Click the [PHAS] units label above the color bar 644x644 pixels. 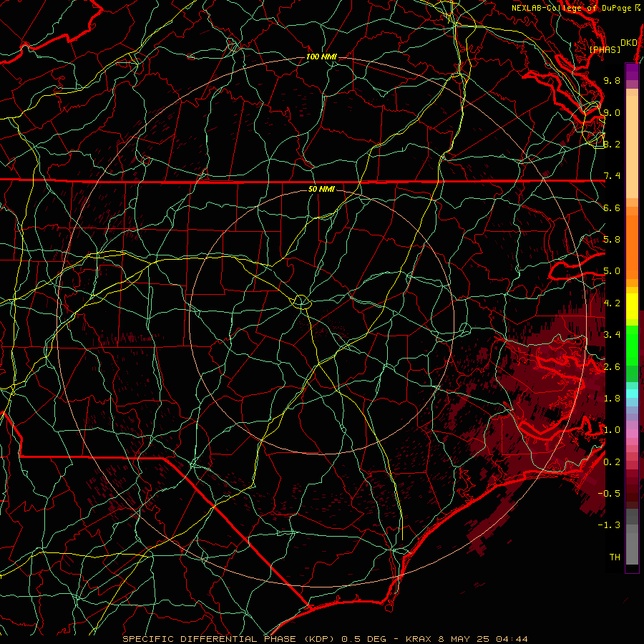(x=605, y=49)
